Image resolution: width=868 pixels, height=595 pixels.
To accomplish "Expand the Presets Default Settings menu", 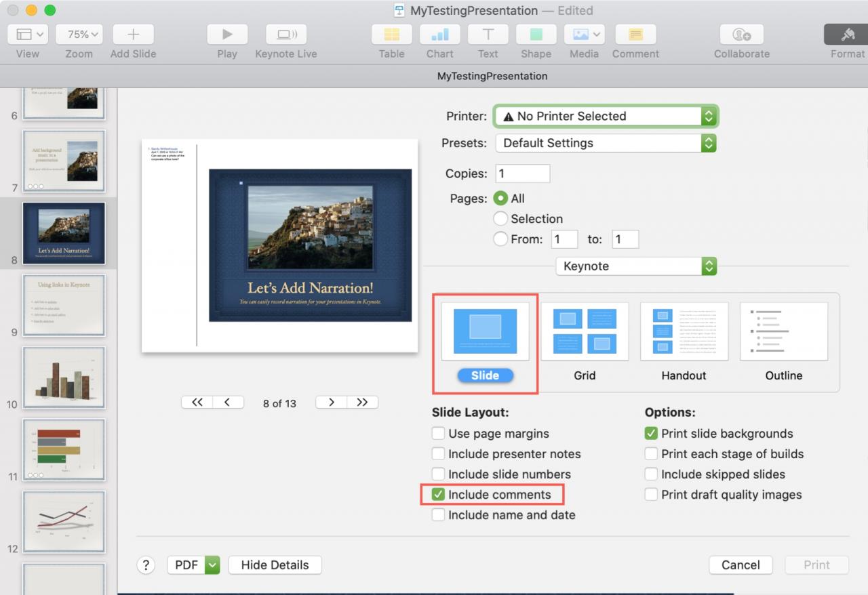I will [x=606, y=143].
